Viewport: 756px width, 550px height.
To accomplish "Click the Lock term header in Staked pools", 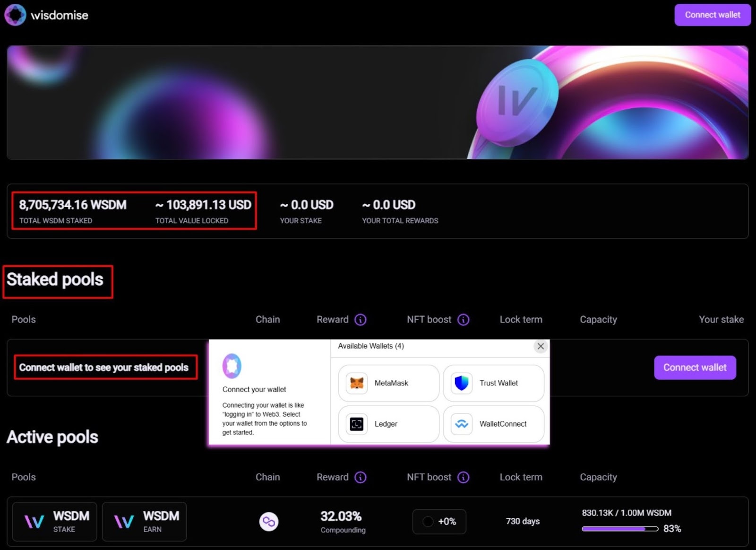I will coord(521,320).
